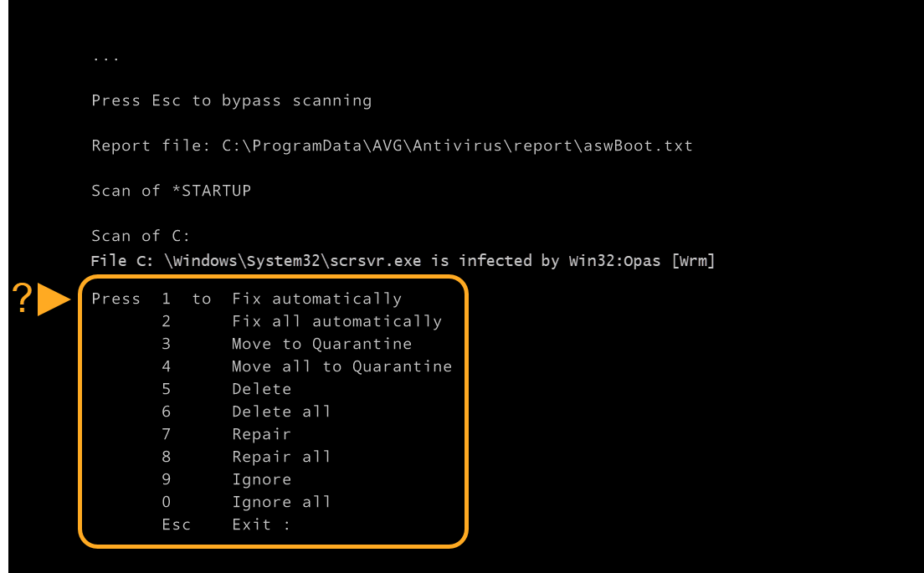Viewport: 924px width, 573px height.
Task: Click the aswBoot.txt report file path
Action: (x=457, y=146)
